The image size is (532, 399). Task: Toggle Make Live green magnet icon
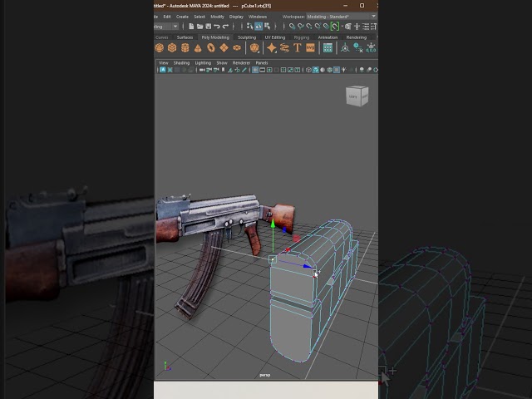(x=334, y=27)
